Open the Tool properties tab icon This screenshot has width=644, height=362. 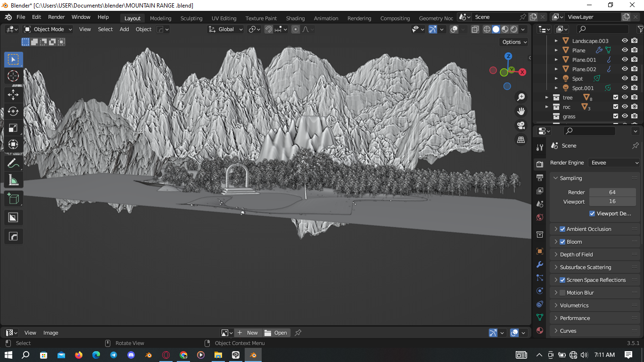pos(540,148)
